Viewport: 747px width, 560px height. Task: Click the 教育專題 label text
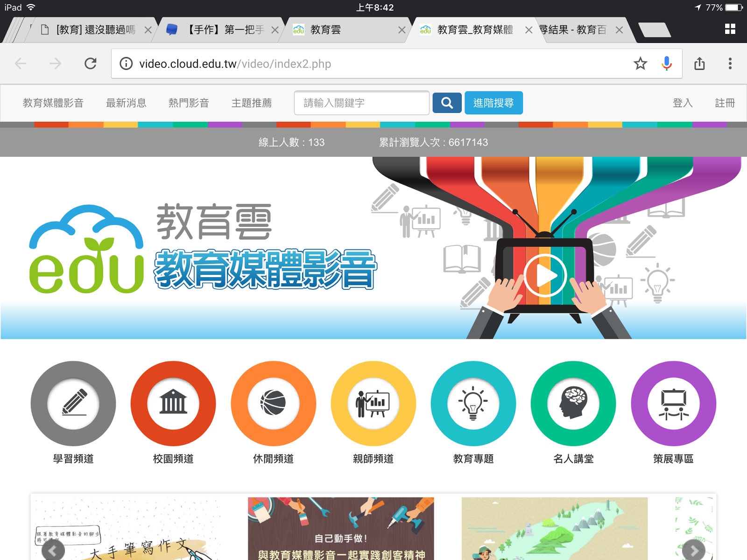pyautogui.click(x=473, y=459)
